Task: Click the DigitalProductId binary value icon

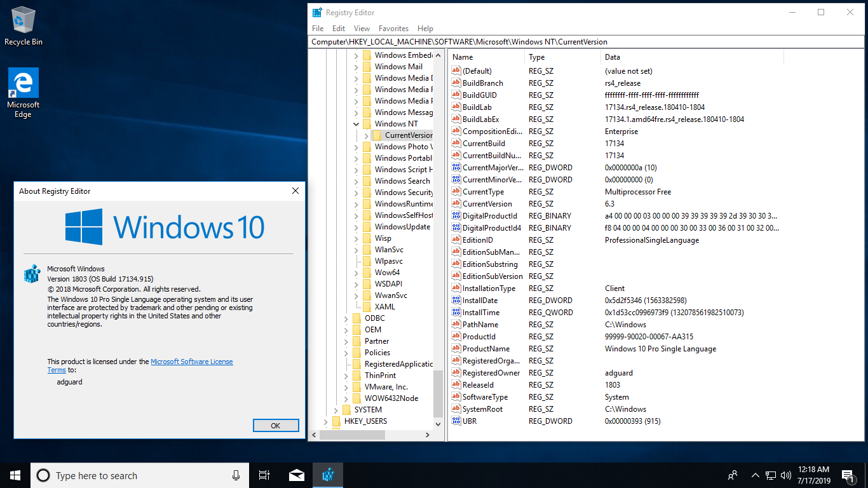Action: [456, 216]
